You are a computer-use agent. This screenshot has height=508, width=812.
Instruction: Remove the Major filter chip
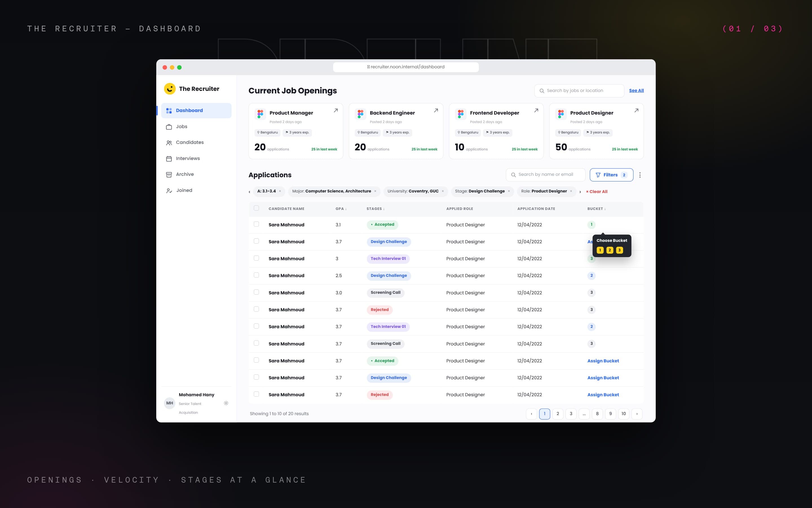pos(375,191)
